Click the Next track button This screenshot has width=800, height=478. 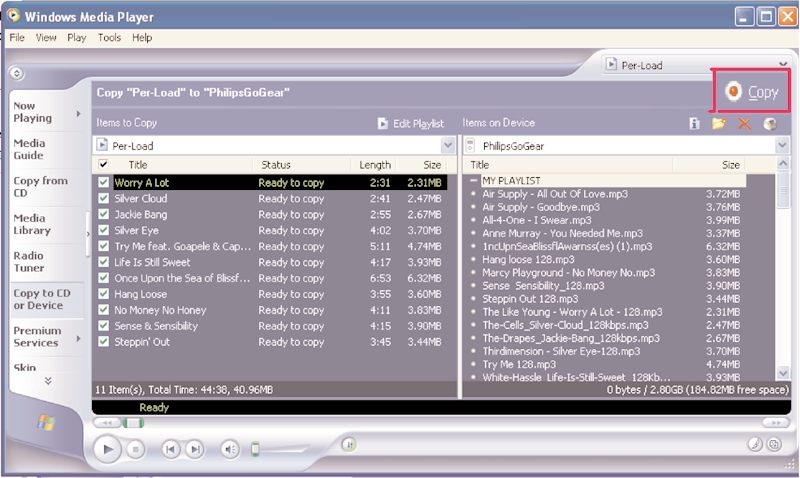[x=194, y=449]
